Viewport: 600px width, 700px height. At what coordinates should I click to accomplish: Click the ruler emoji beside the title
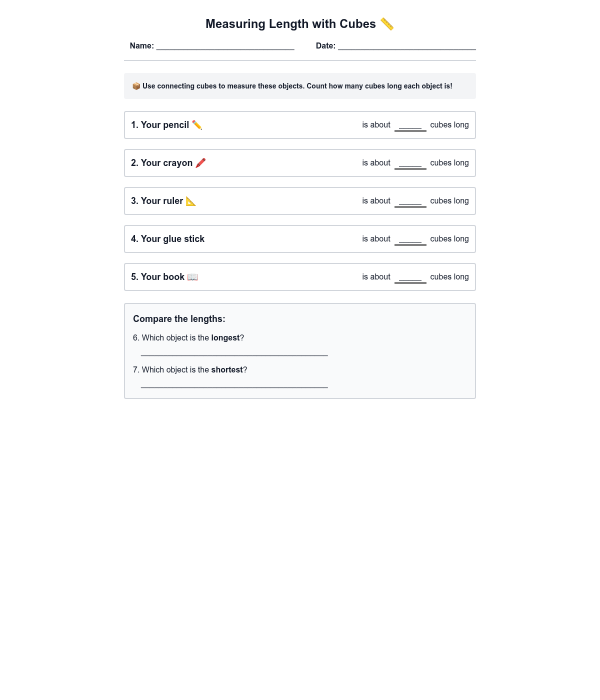[x=387, y=24]
